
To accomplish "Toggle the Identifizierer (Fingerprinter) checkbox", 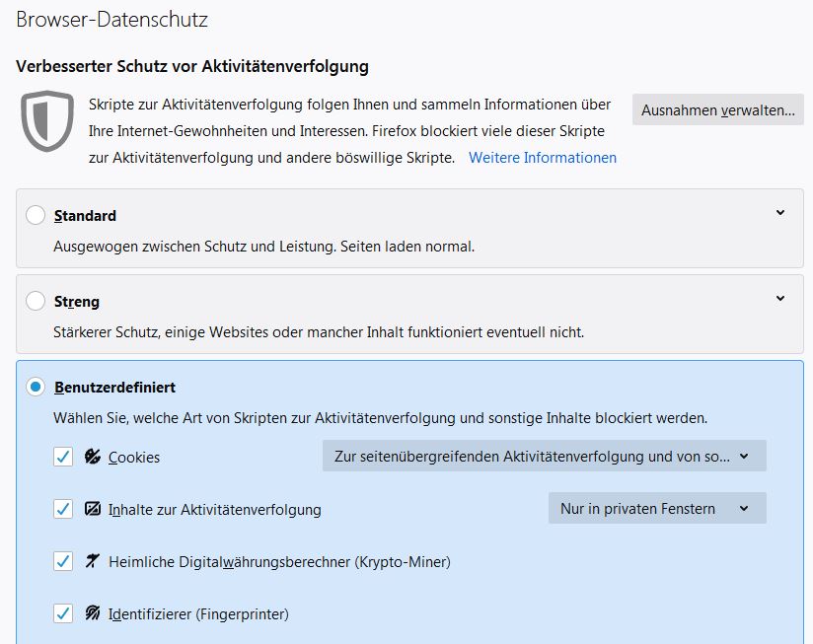I will 63,613.
